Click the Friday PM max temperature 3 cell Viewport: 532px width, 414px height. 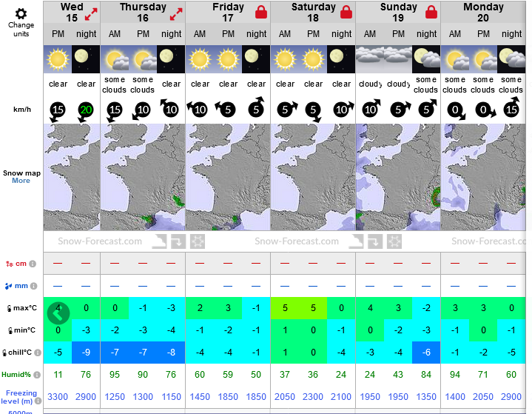[228, 308]
